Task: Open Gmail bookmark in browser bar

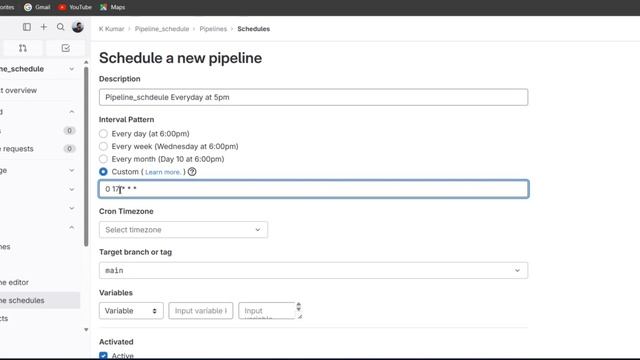Action: coord(37,7)
